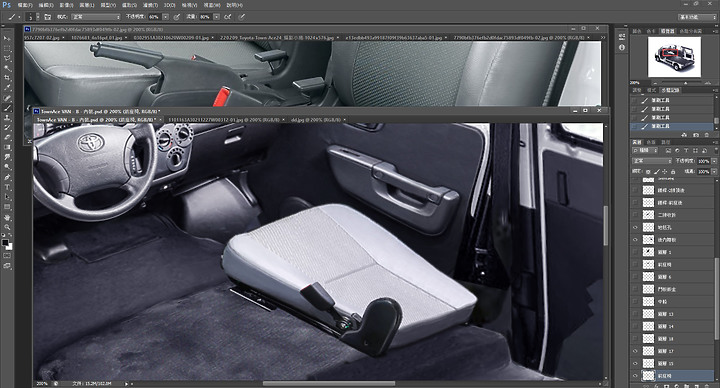Screen dimensions: 720x388
Task: Open the layer fill slider arrow
Action: click(x=714, y=172)
